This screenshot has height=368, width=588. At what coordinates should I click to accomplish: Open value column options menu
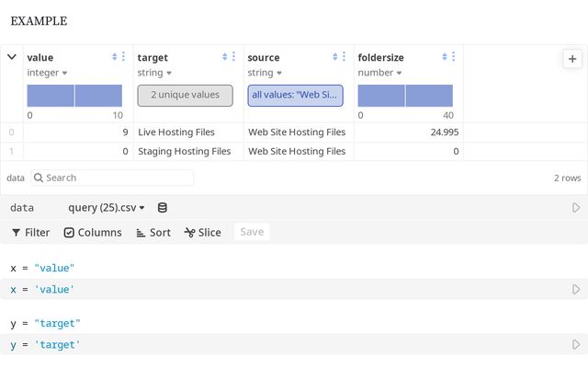124,57
